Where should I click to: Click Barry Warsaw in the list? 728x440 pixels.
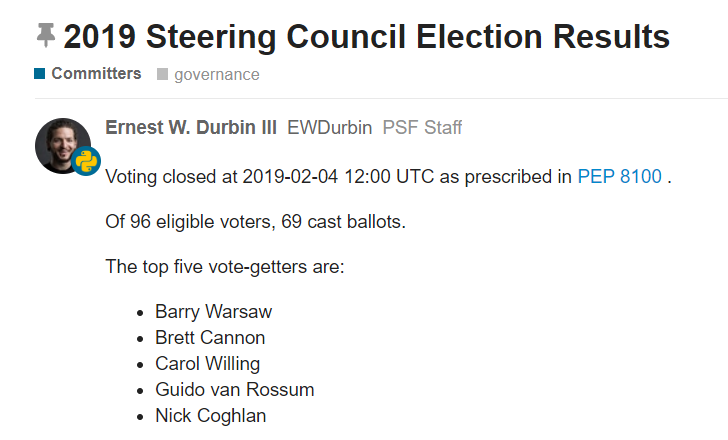pos(213,312)
